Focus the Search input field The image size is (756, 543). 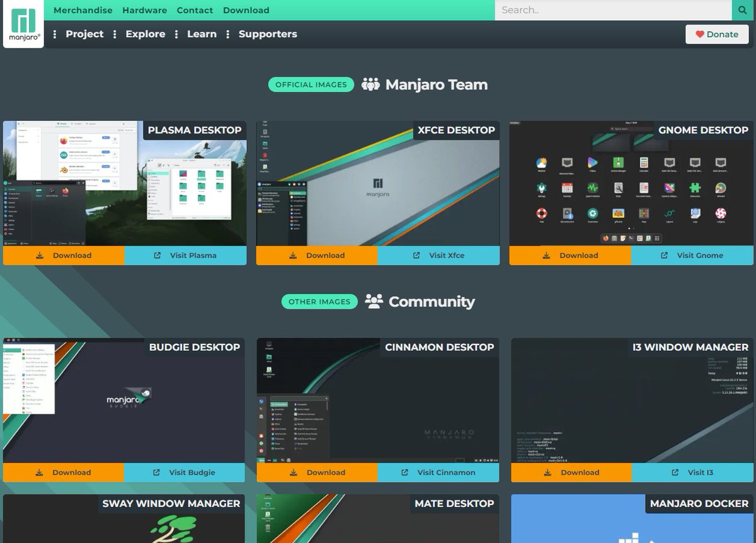pyautogui.click(x=613, y=10)
